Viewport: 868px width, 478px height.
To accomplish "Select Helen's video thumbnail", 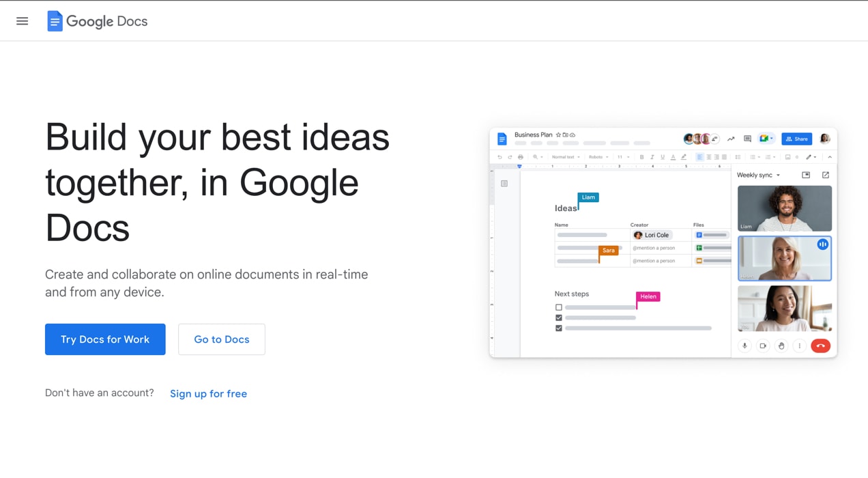I will (785, 258).
